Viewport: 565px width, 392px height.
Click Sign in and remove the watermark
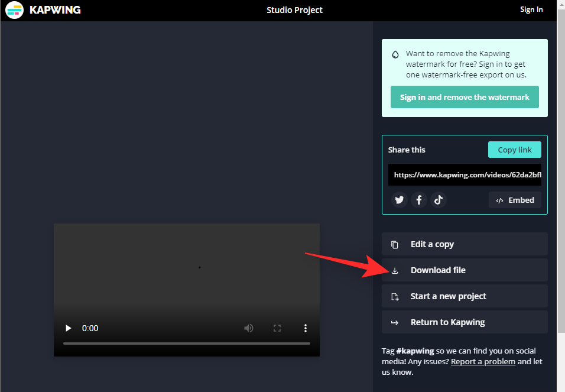tap(465, 97)
